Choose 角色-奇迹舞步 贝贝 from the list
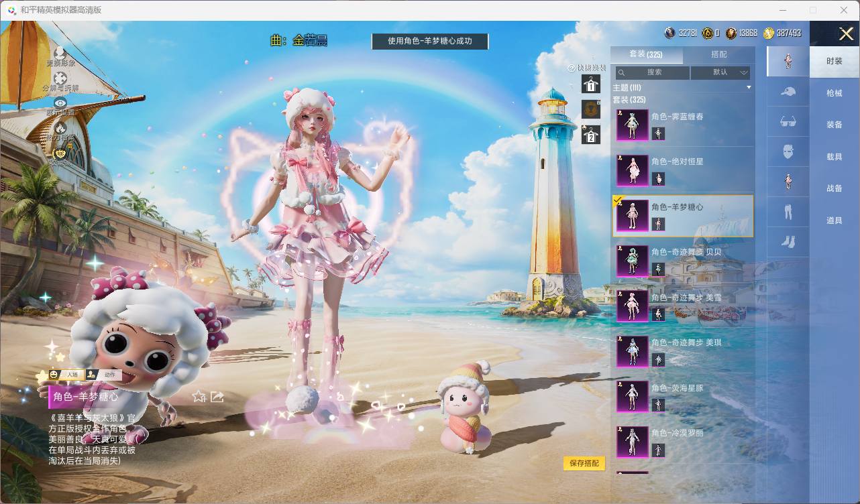 (x=683, y=261)
